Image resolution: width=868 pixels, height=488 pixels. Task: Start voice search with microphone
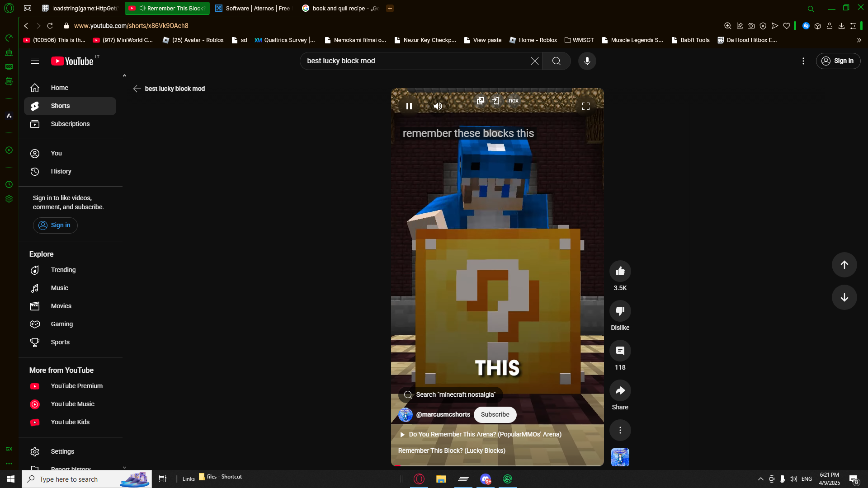point(587,61)
